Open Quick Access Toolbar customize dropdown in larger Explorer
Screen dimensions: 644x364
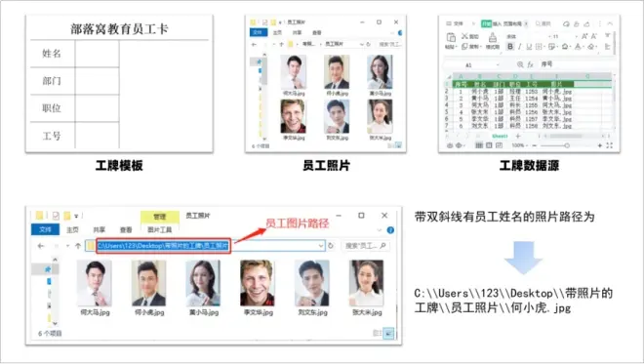tap(76, 216)
